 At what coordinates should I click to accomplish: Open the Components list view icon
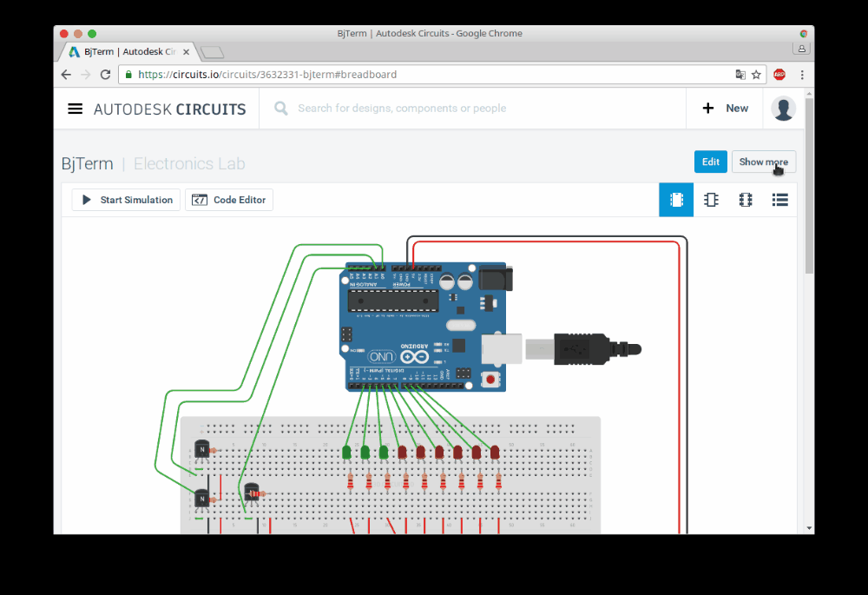pyautogui.click(x=779, y=199)
